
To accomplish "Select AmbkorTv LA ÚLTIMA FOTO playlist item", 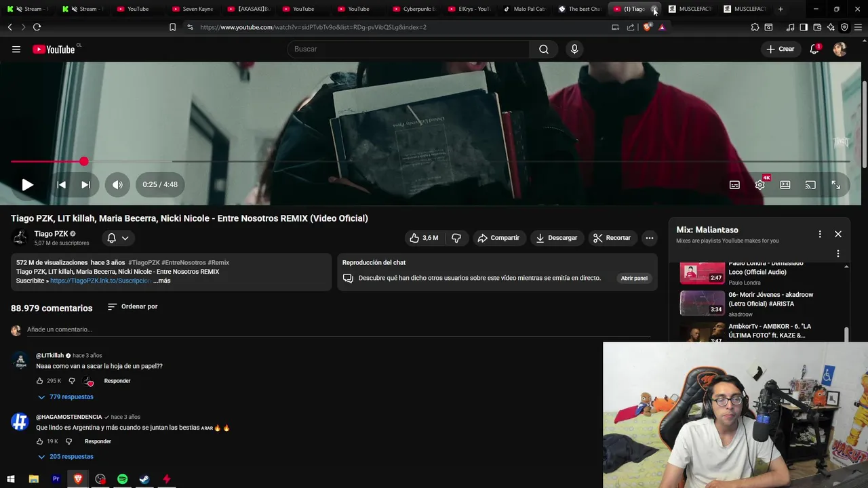I will point(761,332).
